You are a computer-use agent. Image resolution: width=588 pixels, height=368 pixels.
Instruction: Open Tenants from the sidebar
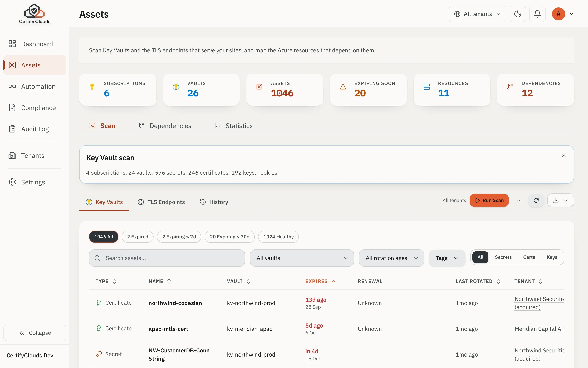tap(35, 155)
